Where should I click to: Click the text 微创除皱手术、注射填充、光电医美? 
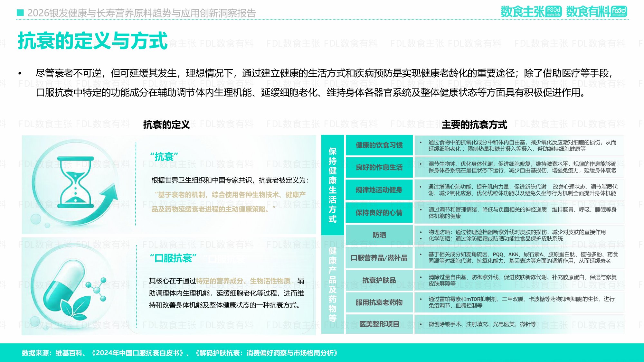482,324
